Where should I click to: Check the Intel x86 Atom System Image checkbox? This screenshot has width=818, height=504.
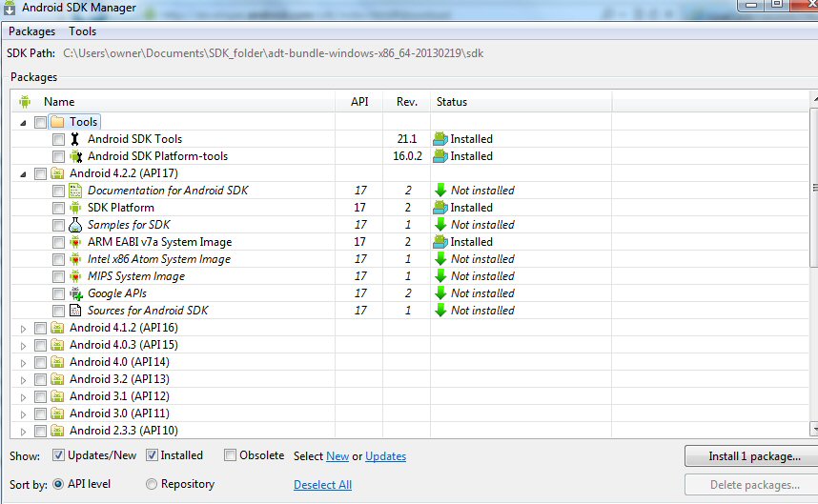pyautogui.click(x=58, y=259)
